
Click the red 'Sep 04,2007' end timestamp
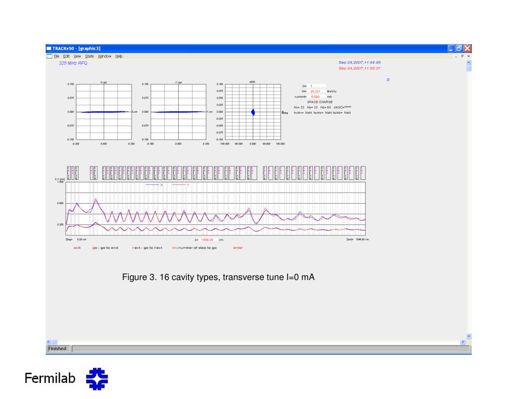(360, 68)
